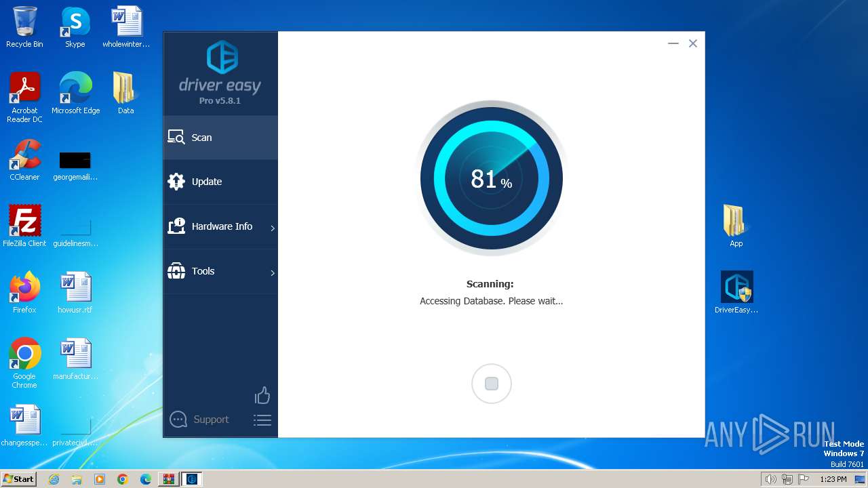Launch Internet Explorer from the taskbar
The height and width of the screenshot is (488, 868).
(x=54, y=479)
